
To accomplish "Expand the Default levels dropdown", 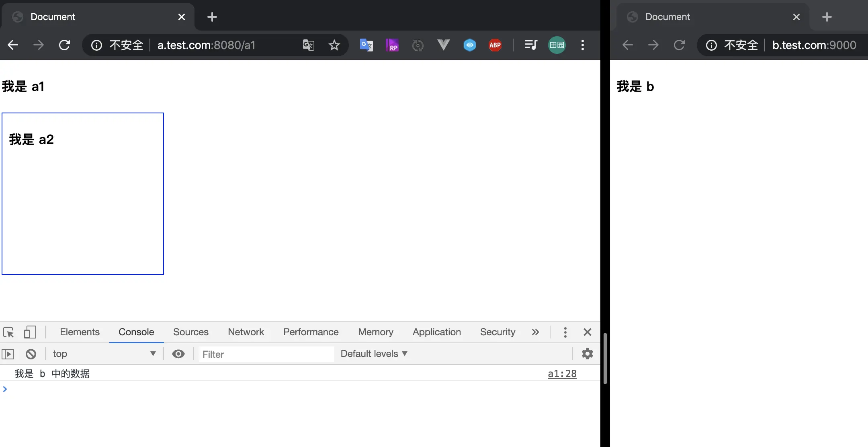I will click(374, 354).
